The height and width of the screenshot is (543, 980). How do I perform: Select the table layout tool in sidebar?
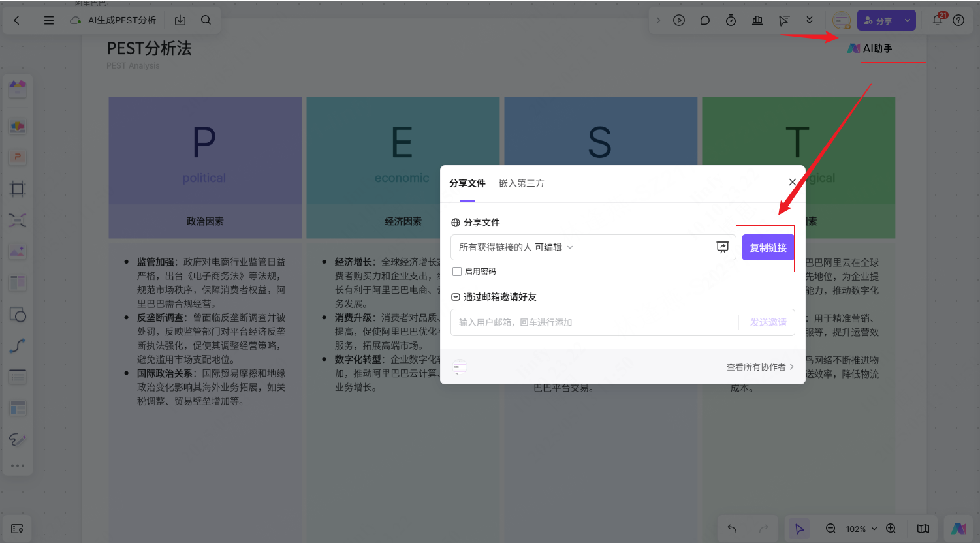pyautogui.click(x=18, y=409)
